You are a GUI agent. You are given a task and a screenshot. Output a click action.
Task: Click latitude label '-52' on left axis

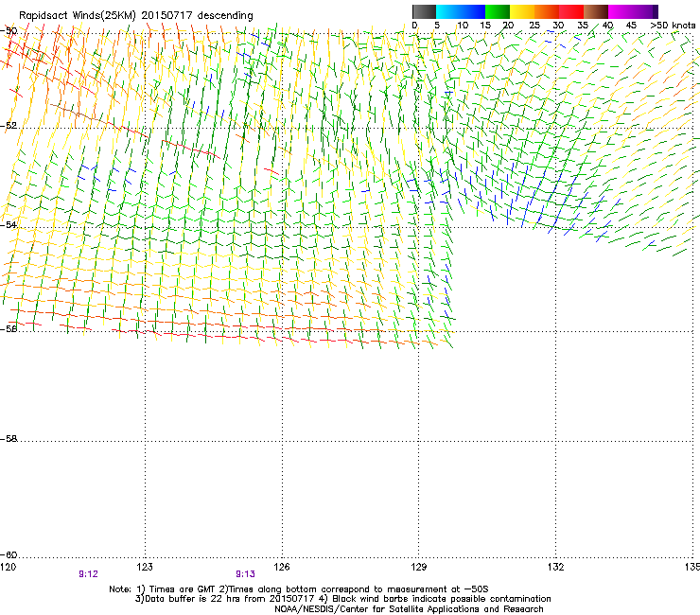point(9,126)
